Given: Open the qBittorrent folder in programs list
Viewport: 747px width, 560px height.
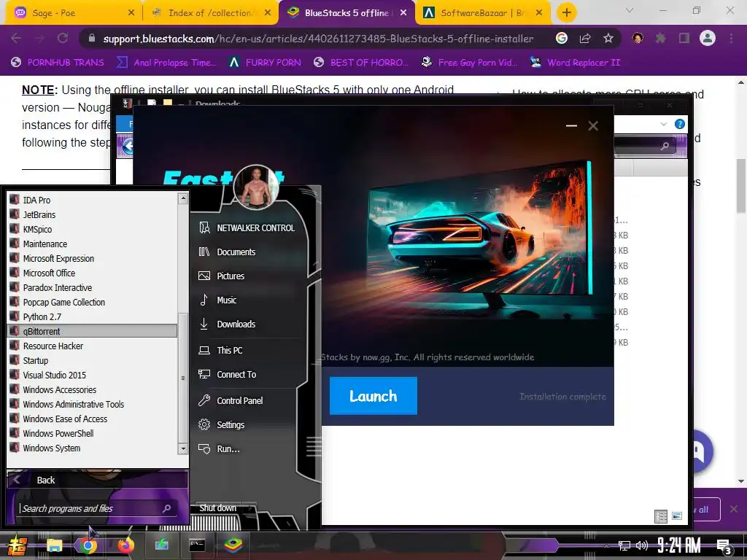Looking at the screenshot, I should (92, 332).
